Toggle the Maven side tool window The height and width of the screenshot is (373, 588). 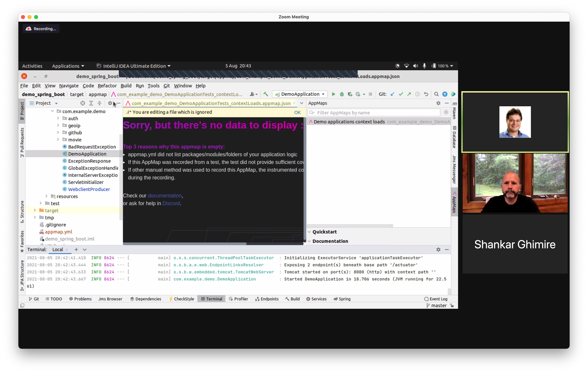(454, 110)
